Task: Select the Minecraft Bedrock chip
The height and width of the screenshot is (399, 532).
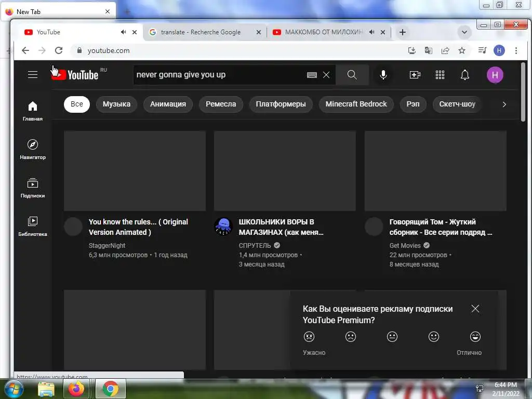Action: [356, 104]
